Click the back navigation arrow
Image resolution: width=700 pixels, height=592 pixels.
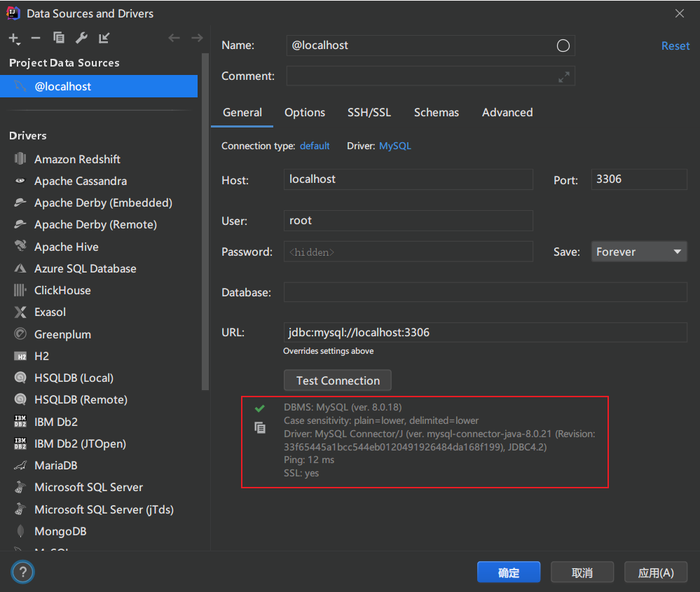174,38
